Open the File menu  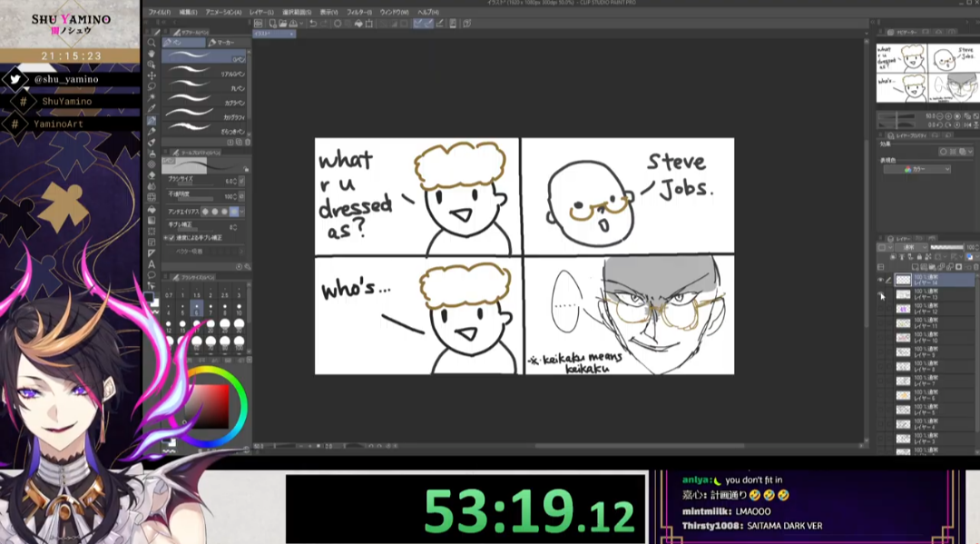pos(160,13)
